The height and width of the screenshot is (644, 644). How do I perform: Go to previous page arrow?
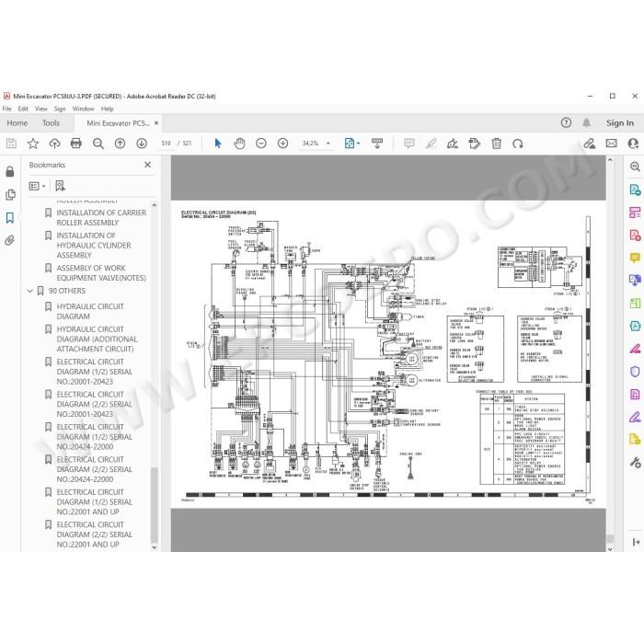(120, 144)
